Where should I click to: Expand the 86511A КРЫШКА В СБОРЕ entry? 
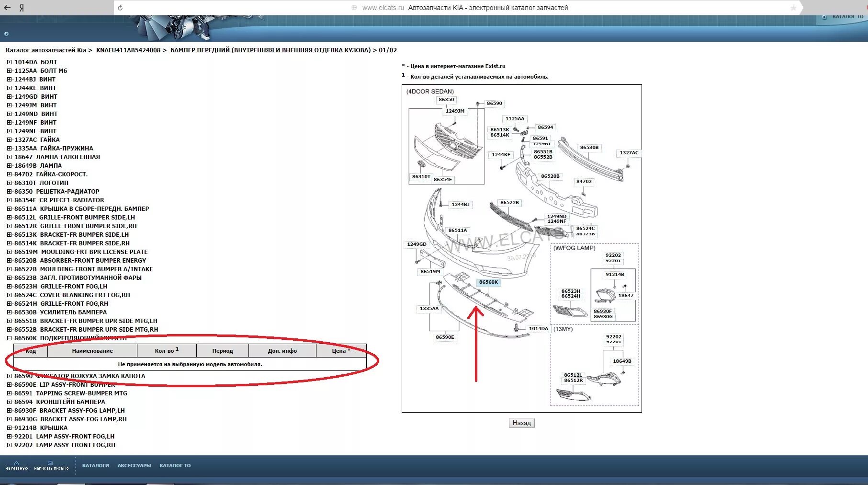[9, 209]
